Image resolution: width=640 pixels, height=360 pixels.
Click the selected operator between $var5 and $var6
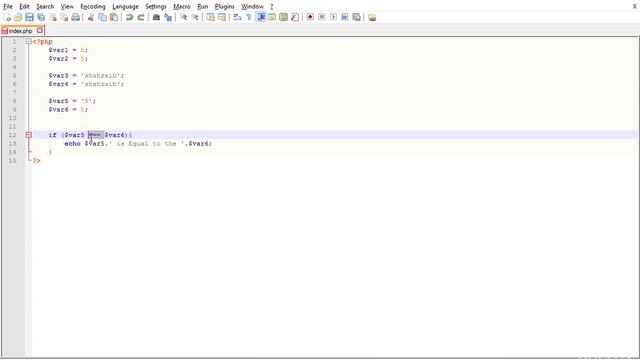pos(96,135)
